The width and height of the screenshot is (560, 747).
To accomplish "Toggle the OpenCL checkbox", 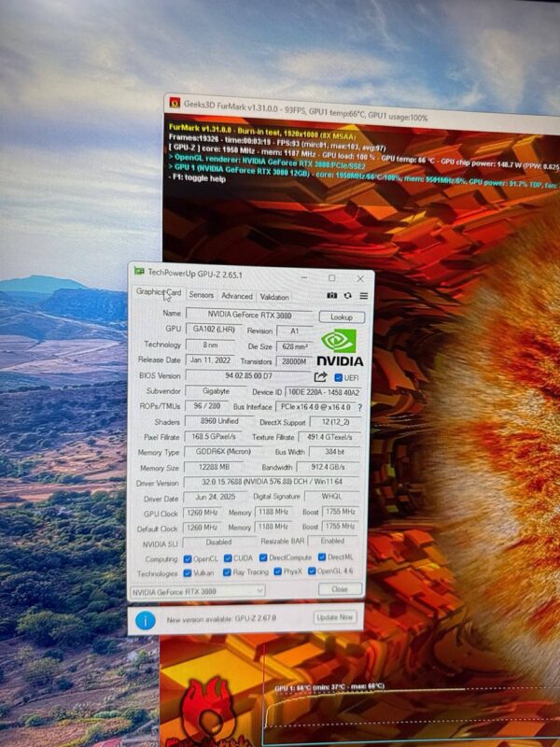I will coord(188,558).
